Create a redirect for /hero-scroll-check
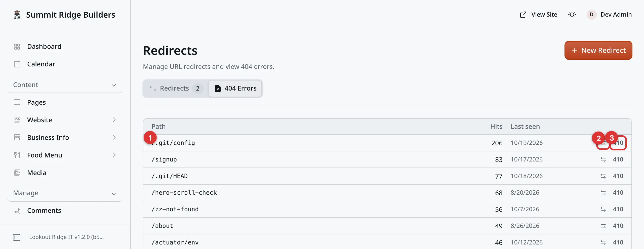The width and height of the screenshot is (644, 249). [603, 193]
